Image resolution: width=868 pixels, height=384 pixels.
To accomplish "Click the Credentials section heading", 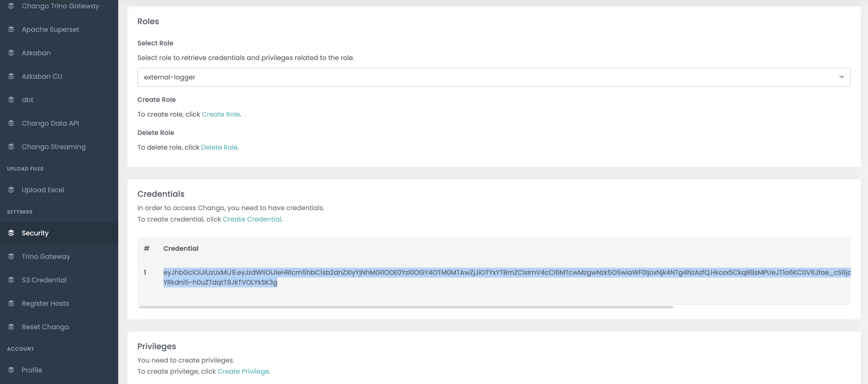I will coord(161,194).
